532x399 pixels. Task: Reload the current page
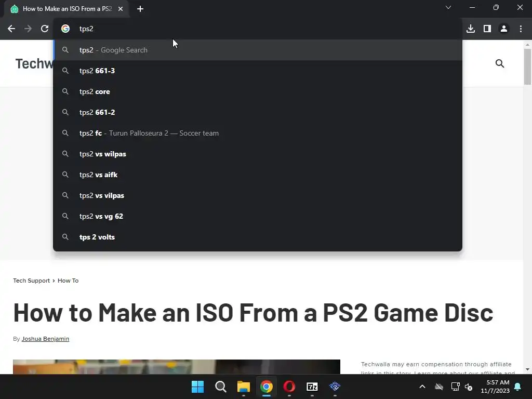[45, 29]
